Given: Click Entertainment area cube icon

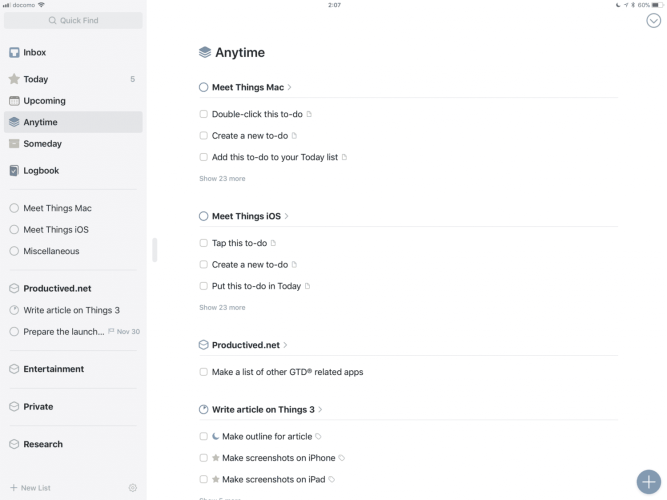Looking at the screenshot, I should (14, 369).
